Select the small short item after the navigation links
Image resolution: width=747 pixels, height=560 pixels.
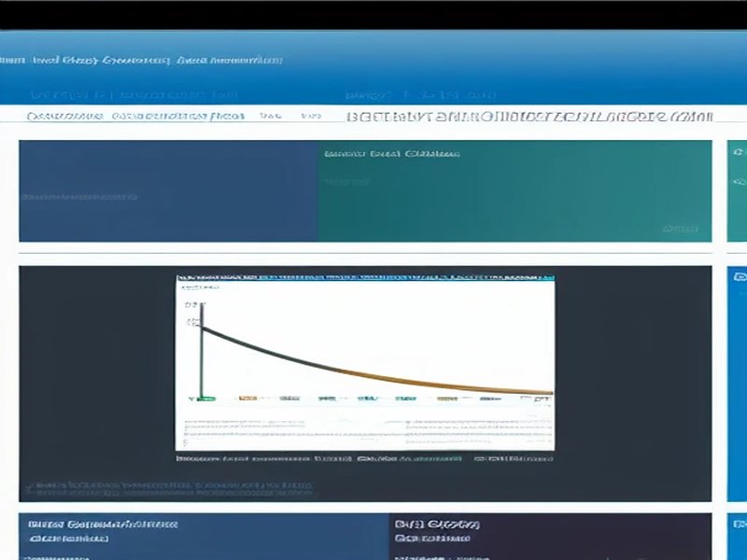pos(271,117)
